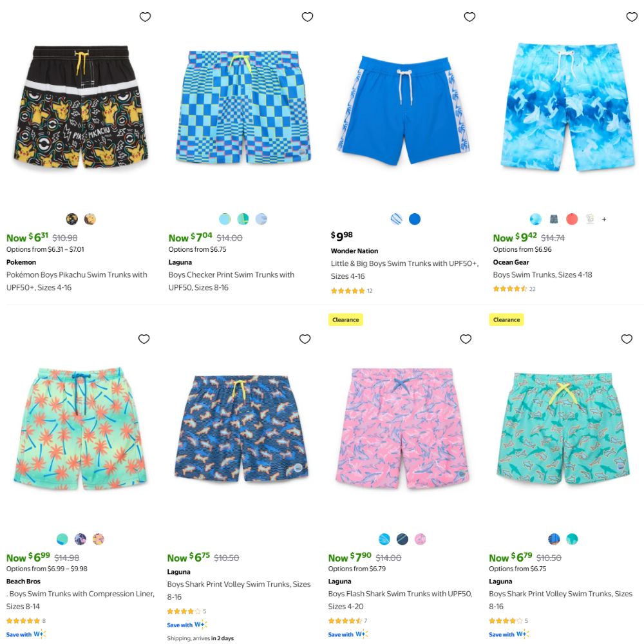Image resolution: width=644 pixels, height=644 pixels.
Task: Click heart icon on Ocean Gear shark trunks
Action: click(x=632, y=17)
